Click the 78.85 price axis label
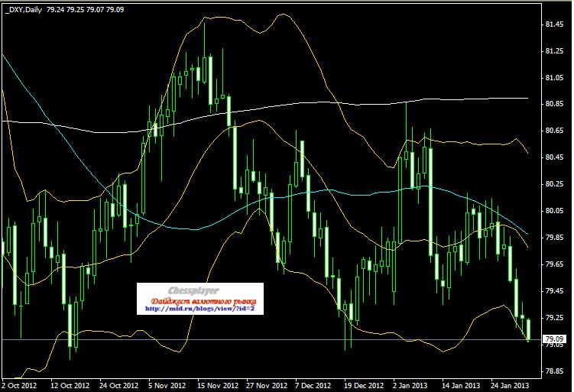Image resolution: width=574 pixels, height=392 pixels. pyautogui.click(x=555, y=371)
